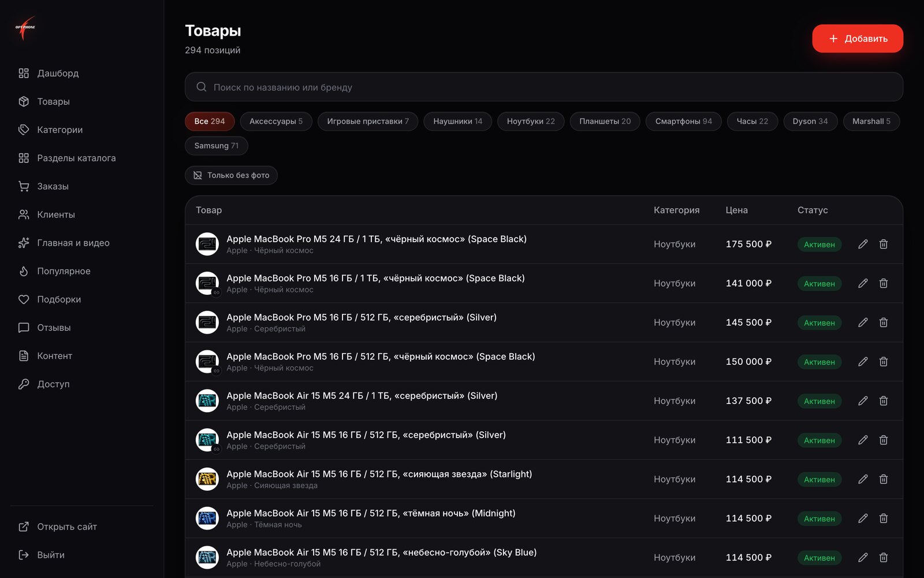This screenshot has height=578, width=924.
Task: Click the Категория column header
Action: [676, 210]
